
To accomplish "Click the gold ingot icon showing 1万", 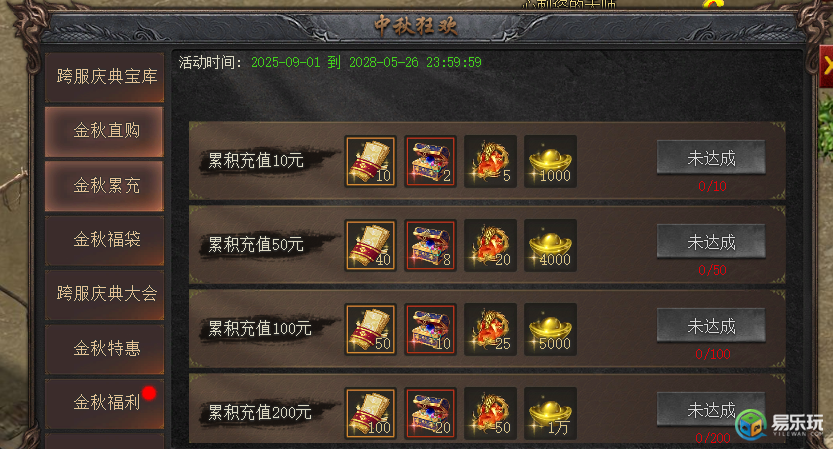I will click(x=550, y=413).
